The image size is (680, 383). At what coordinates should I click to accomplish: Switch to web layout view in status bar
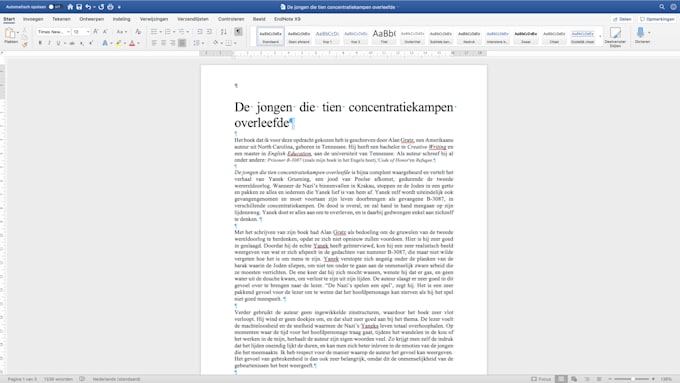tap(574, 379)
